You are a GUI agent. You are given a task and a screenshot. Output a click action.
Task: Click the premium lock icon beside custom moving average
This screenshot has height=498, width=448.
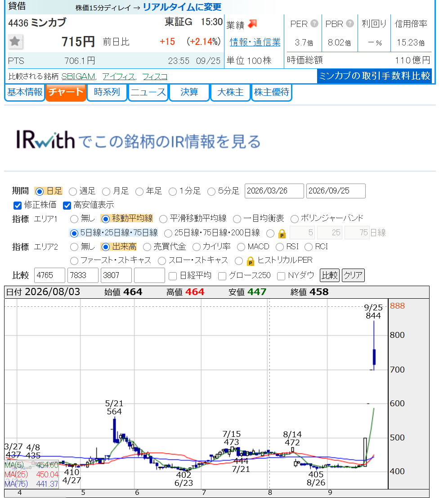pos(282,234)
